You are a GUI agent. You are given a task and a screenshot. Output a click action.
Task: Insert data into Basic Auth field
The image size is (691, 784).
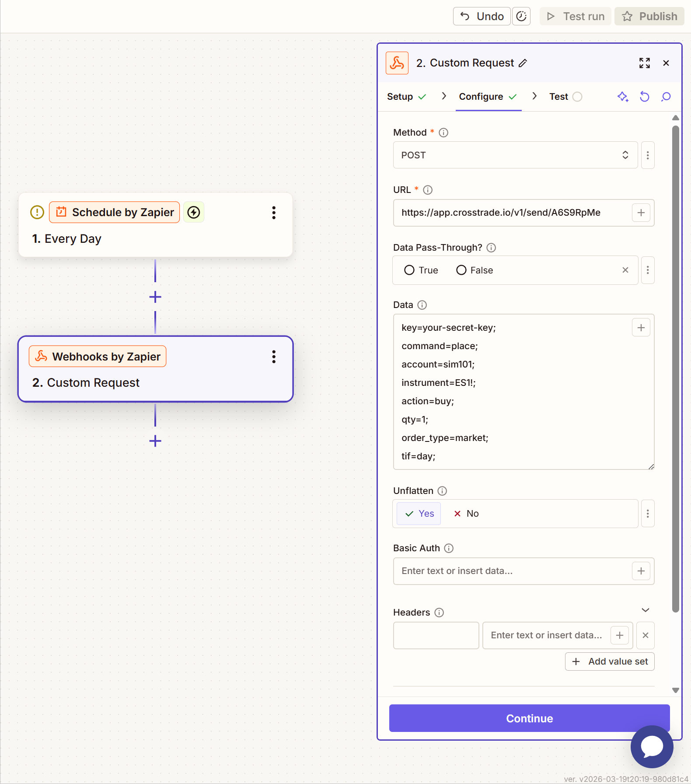point(641,571)
